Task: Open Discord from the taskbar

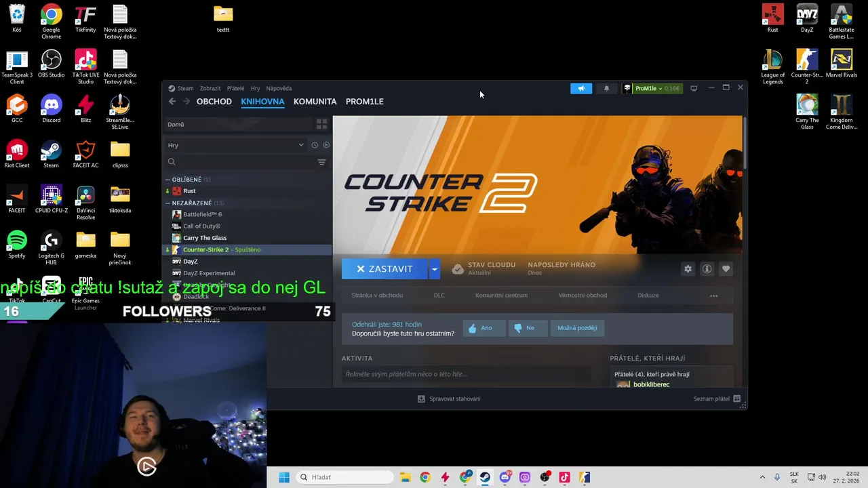Action: click(x=505, y=477)
